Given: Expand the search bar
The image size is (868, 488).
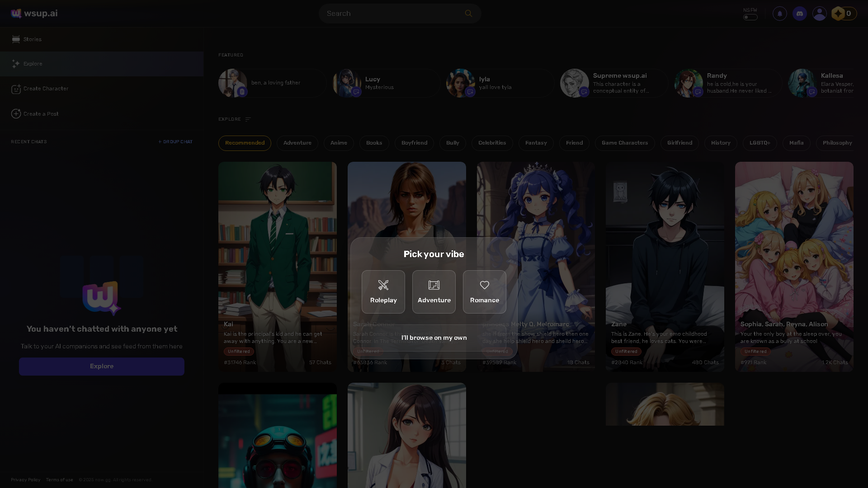Looking at the screenshot, I should pos(400,13).
